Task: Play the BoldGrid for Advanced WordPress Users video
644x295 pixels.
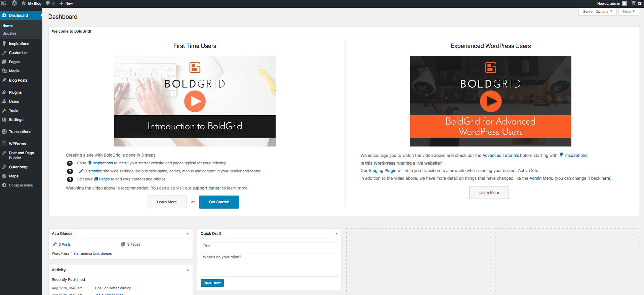Action: [x=491, y=101]
